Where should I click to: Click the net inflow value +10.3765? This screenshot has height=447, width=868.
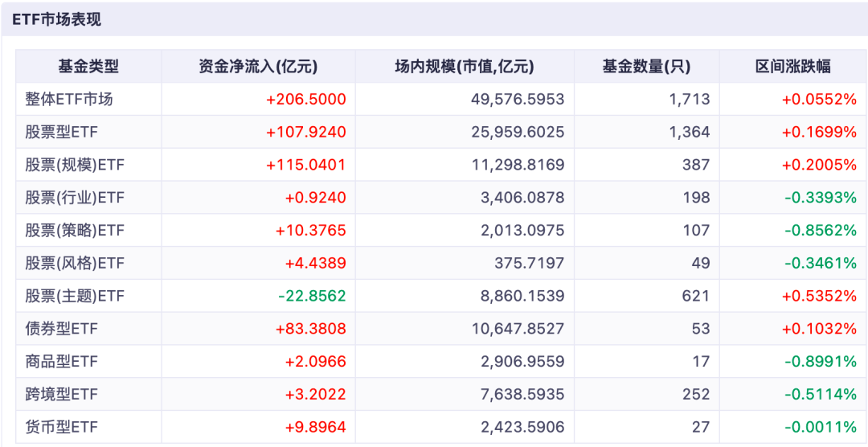pos(310,231)
